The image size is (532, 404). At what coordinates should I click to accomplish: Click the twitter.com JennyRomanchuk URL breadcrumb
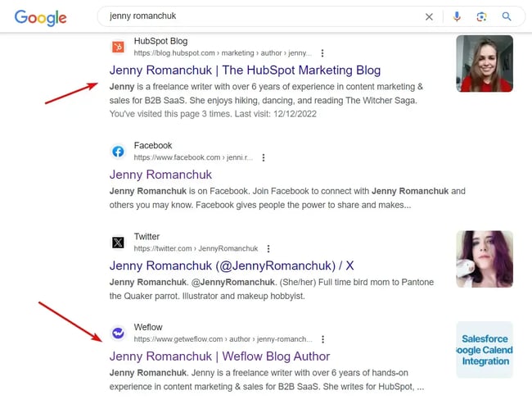196,249
